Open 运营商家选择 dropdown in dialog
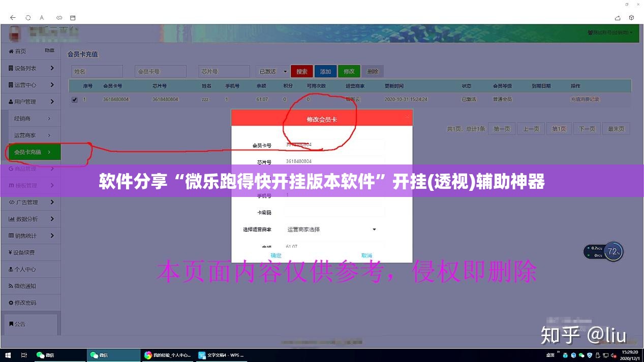The image size is (644, 362). 334,229
